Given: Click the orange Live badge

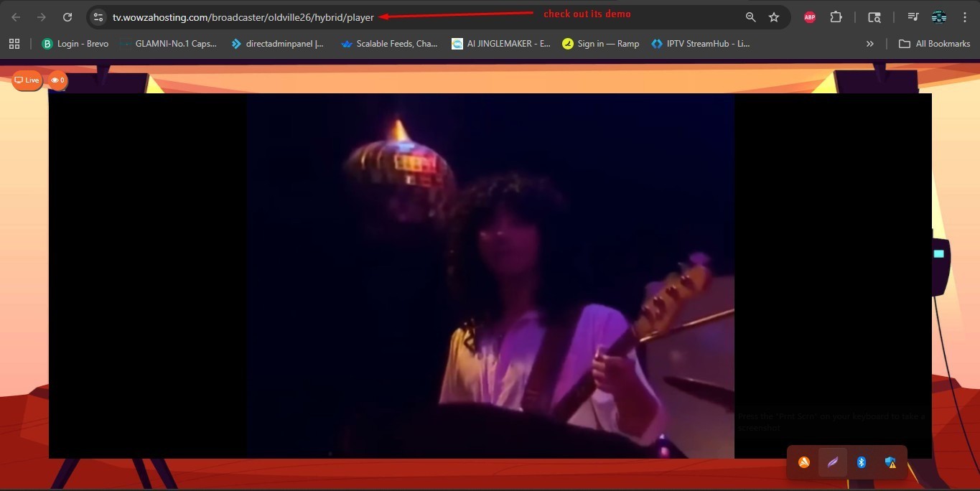Looking at the screenshot, I should 27,80.
